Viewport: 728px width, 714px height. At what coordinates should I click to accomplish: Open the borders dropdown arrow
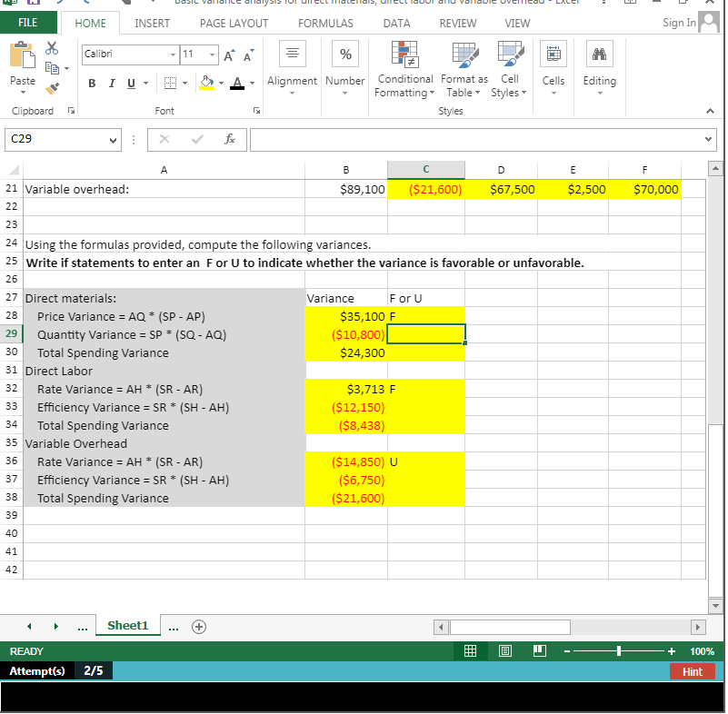(x=184, y=84)
